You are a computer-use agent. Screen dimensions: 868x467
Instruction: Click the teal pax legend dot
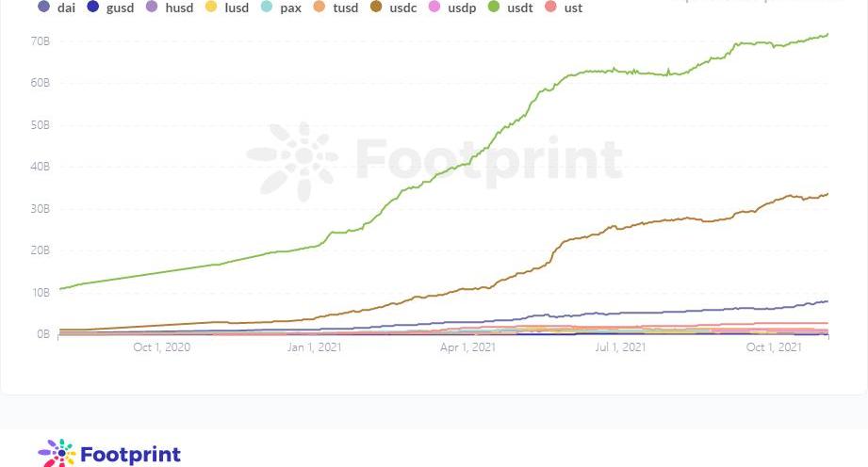pos(267,8)
